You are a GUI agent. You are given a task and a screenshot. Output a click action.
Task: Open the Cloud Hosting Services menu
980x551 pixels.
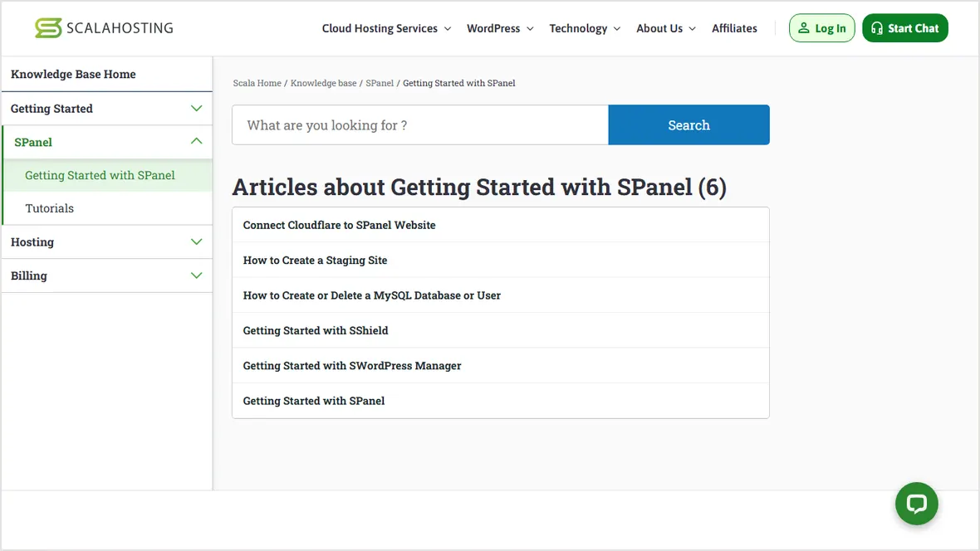pos(386,28)
